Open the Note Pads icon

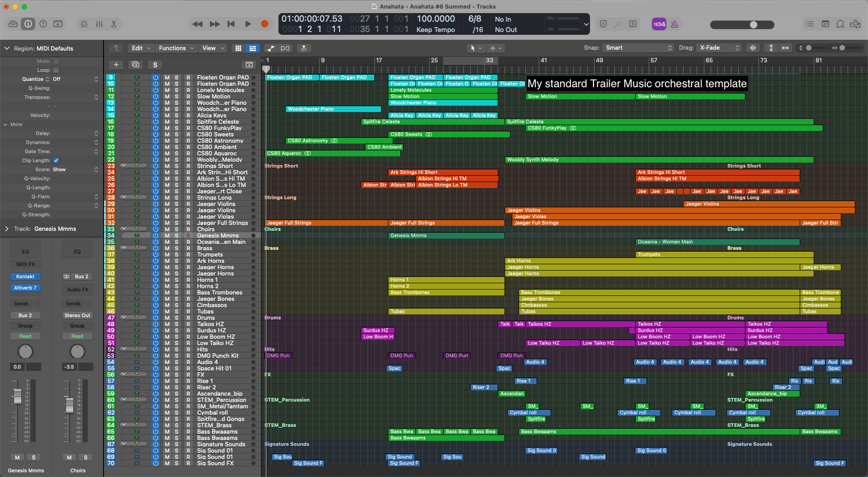coord(825,24)
